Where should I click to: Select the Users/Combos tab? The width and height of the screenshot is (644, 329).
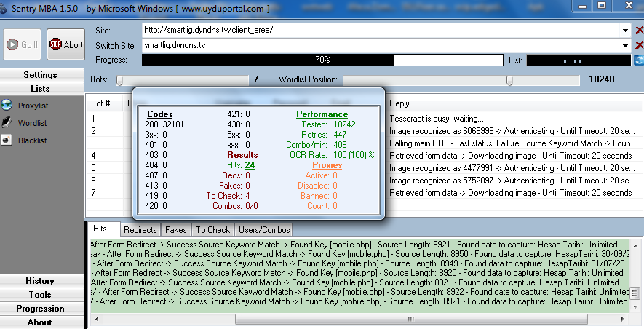[x=263, y=230]
